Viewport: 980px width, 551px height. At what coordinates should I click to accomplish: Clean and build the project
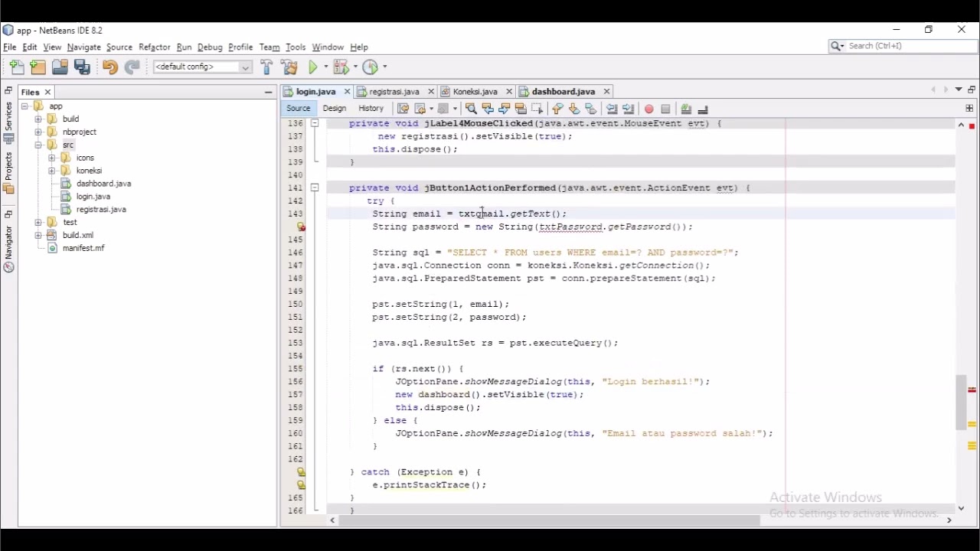pyautogui.click(x=289, y=67)
